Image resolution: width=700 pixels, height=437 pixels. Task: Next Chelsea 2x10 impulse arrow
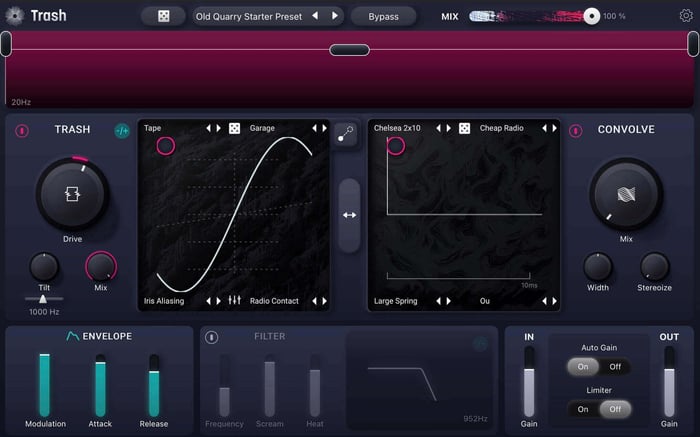coord(449,129)
